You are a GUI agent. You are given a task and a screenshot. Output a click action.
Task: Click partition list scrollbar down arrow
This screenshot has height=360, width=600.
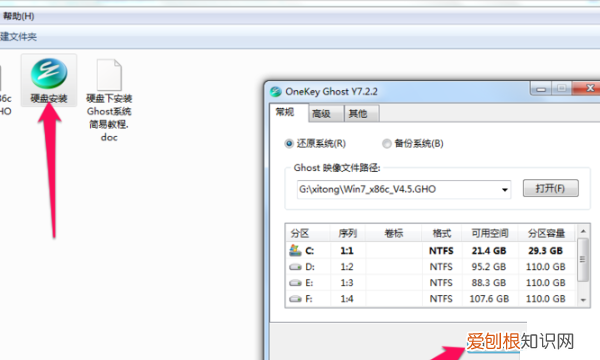pyautogui.click(x=583, y=300)
